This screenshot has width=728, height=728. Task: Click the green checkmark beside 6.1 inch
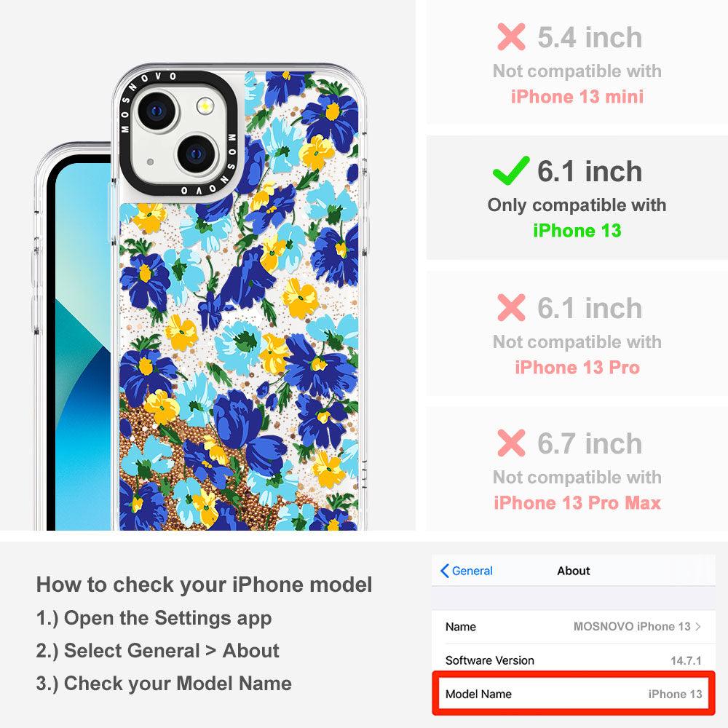point(511,171)
